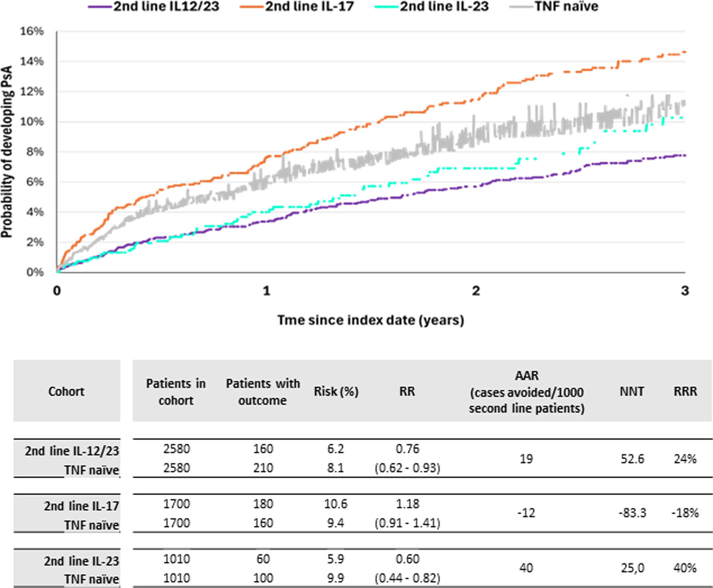This screenshot has width=713, height=588.
Task: Click the 'RRR' column header
Action: tap(685, 392)
